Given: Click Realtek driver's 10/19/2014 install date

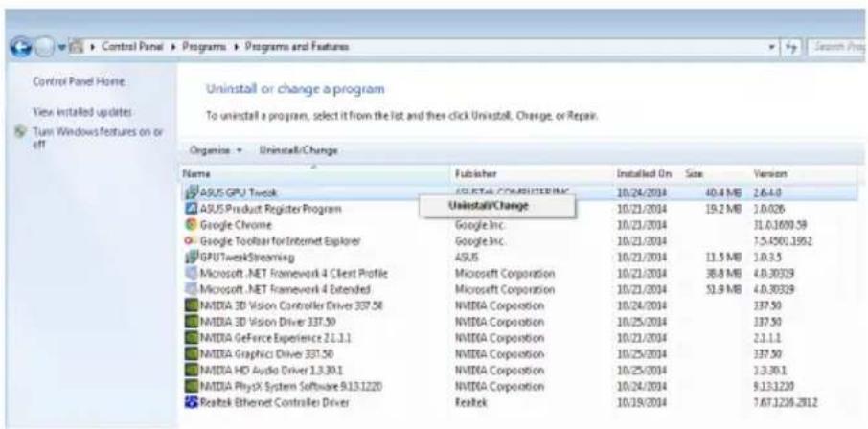Looking at the screenshot, I should tap(642, 402).
